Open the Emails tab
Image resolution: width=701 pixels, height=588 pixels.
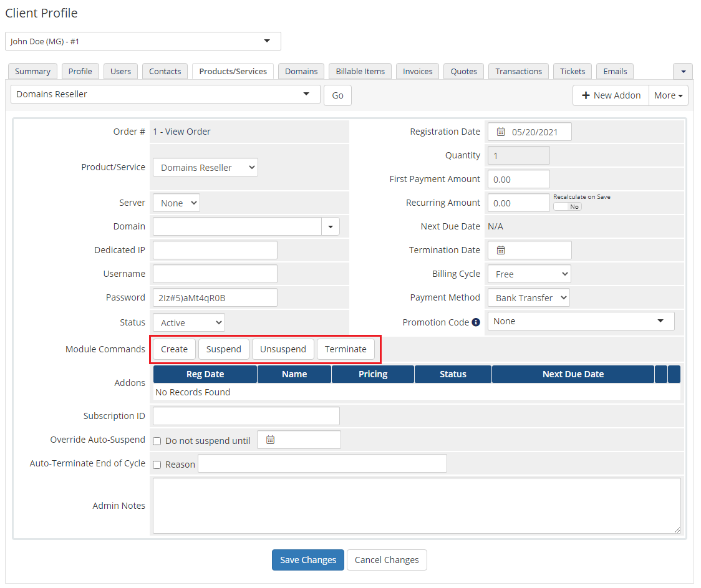coord(615,72)
